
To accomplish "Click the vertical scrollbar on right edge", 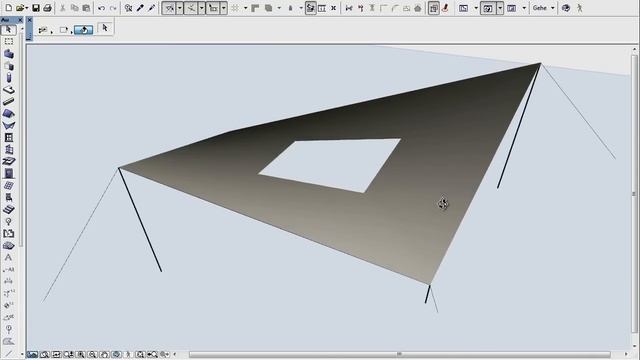I will tap(634, 194).
